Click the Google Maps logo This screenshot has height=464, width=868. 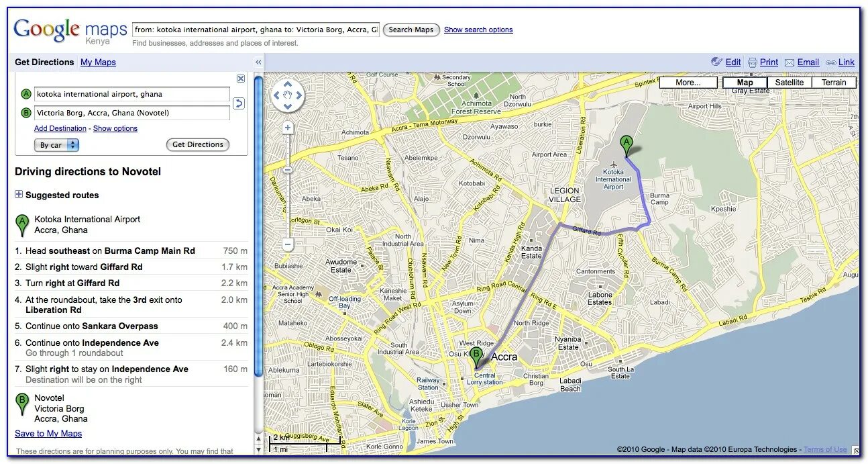(x=70, y=31)
